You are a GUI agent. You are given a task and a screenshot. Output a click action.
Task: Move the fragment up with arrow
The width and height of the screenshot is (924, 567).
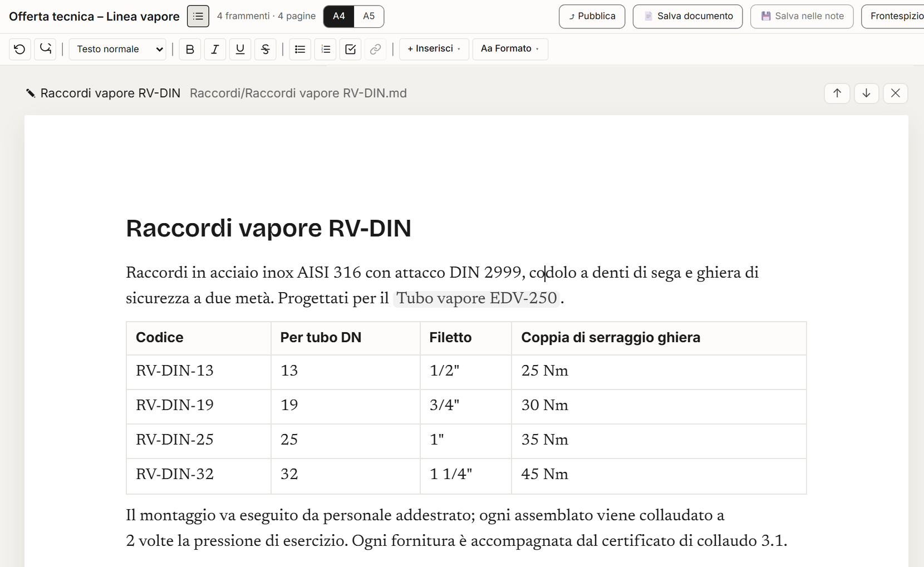click(837, 93)
